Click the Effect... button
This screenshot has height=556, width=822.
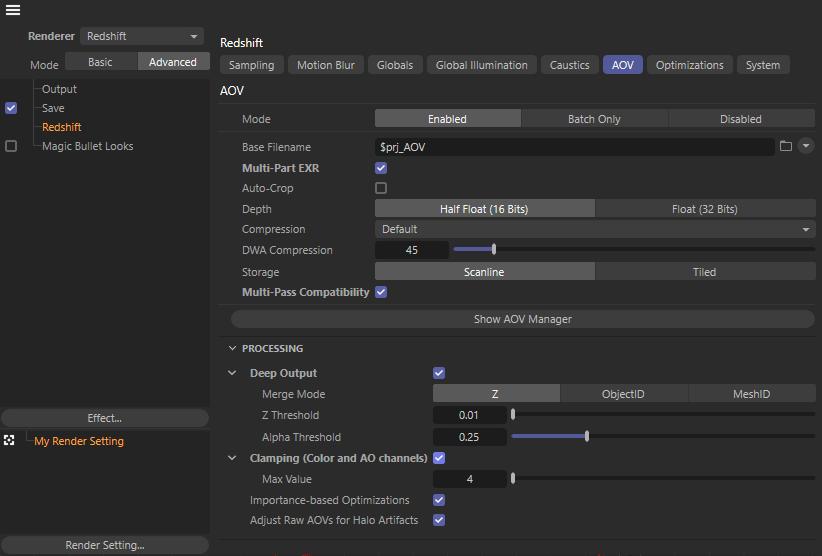104,418
